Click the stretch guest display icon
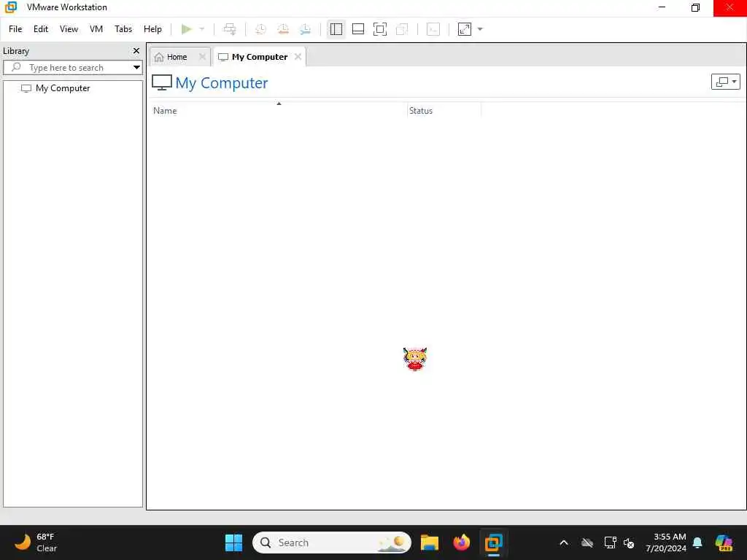 [x=465, y=29]
